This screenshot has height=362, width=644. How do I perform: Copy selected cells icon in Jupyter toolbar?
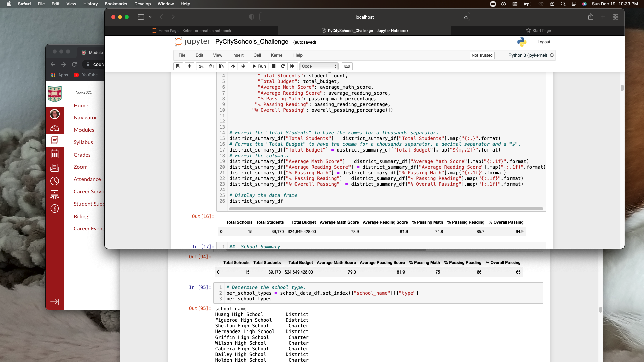(211, 66)
